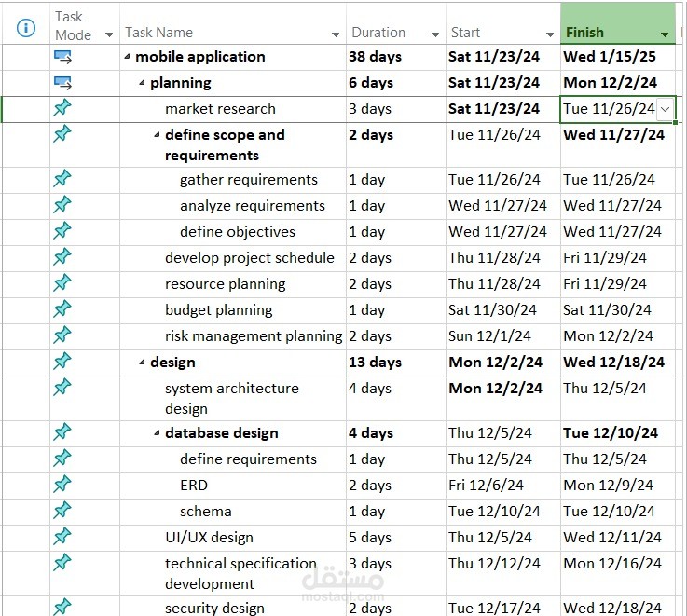Open the Task Mode column filter dropdown
687x616 pixels.
(x=109, y=35)
